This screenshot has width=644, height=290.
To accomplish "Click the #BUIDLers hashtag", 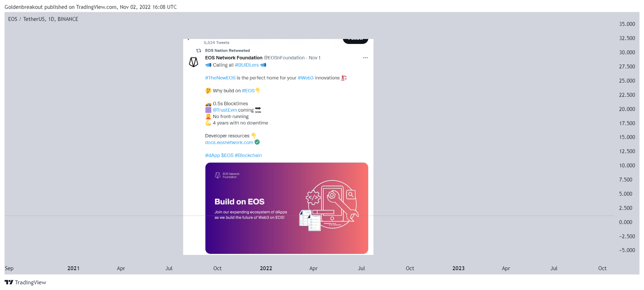I will pyautogui.click(x=247, y=65).
